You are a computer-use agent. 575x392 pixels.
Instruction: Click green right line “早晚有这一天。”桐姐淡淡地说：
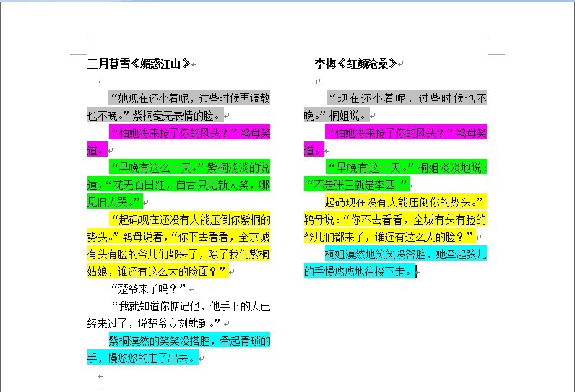click(406, 167)
